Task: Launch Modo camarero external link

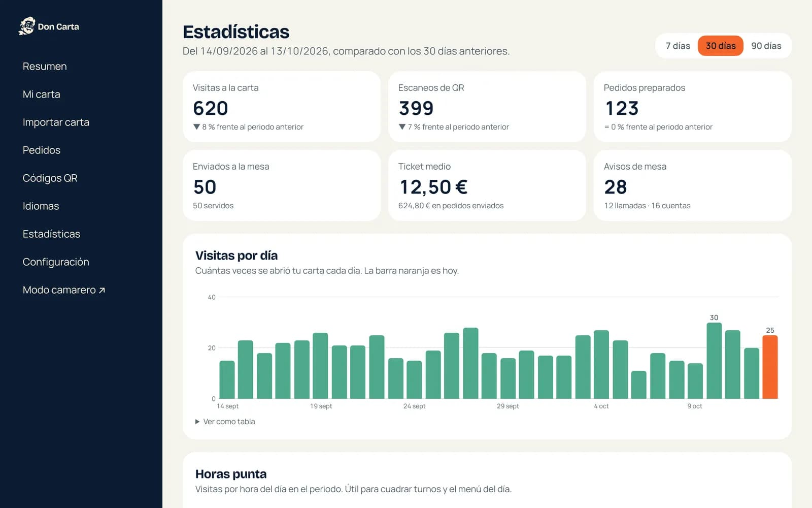Action: coord(64,290)
